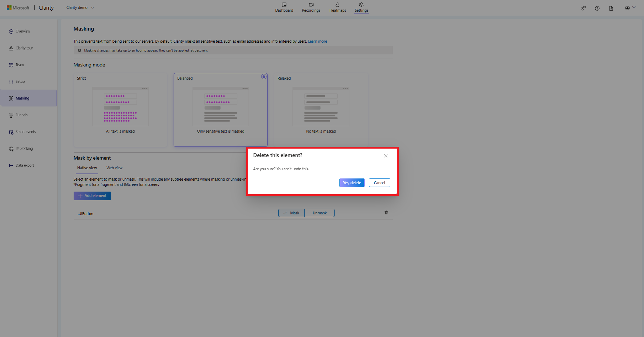
Task: Open Overview in settings sidebar
Action: click(28, 31)
